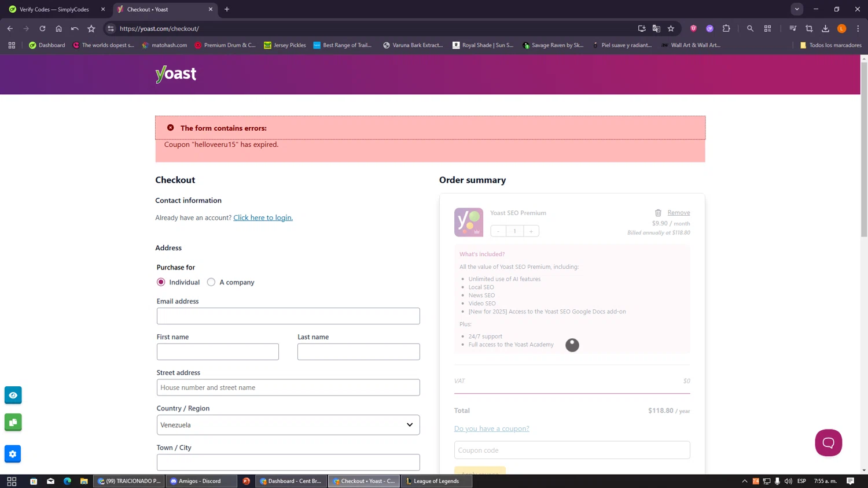Switch to League of Legends taskbar window

click(x=436, y=481)
